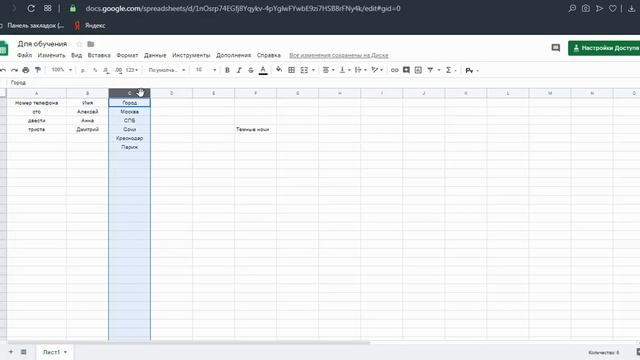640x360 pixels.
Task: Format cell as currency (р.)
Action: [x=83, y=70]
